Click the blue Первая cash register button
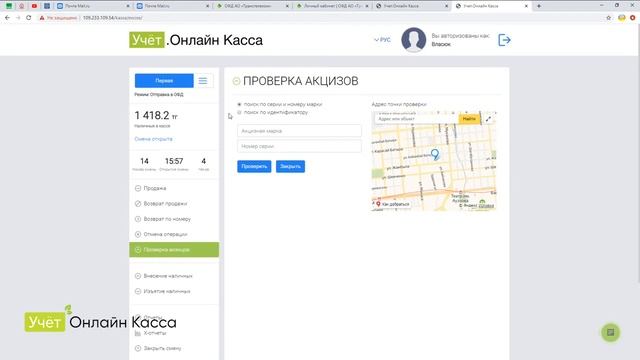This screenshot has height=360, width=640. [x=164, y=81]
